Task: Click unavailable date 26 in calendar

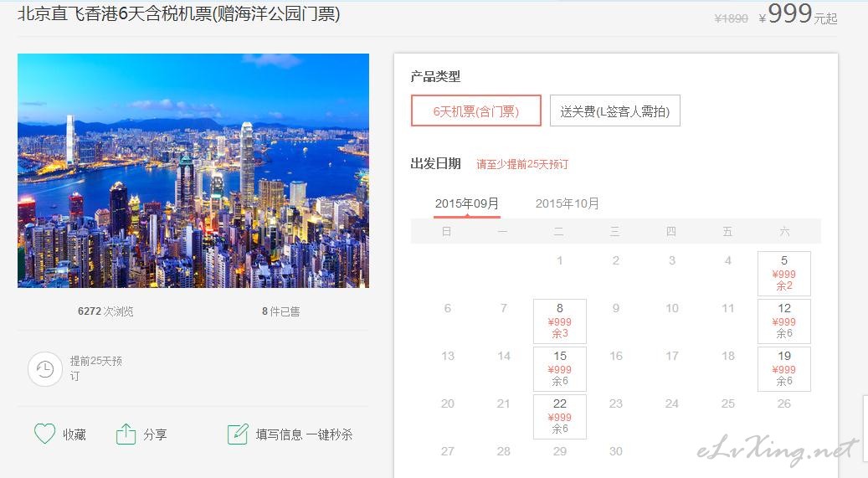Action: pyautogui.click(x=783, y=403)
